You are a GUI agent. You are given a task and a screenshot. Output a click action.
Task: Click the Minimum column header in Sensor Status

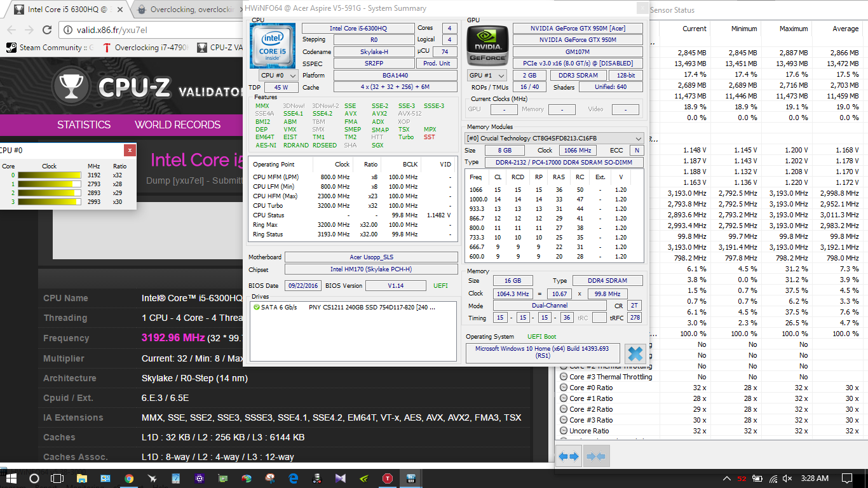point(743,29)
